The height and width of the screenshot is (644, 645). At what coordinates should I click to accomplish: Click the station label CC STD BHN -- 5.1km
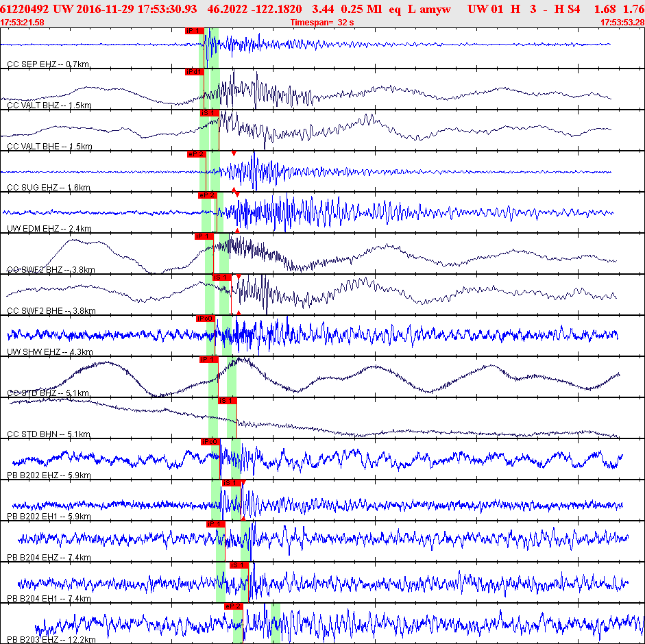tap(49, 434)
